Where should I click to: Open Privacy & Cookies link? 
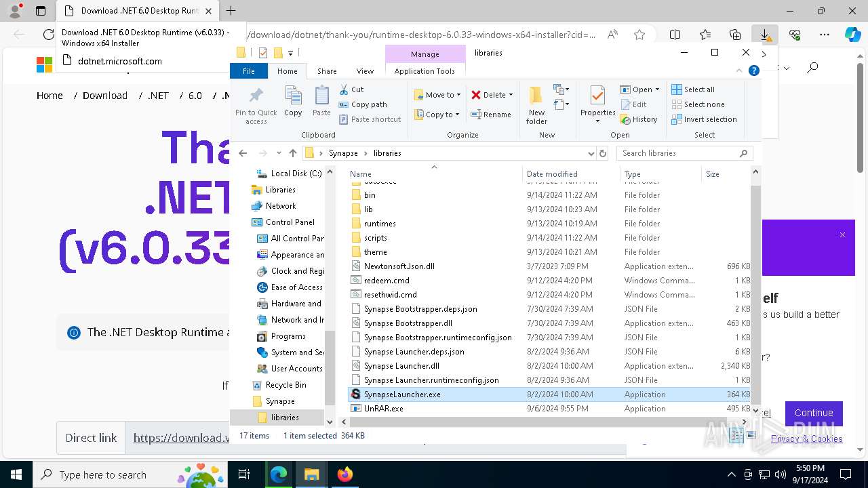(x=806, y=439)
